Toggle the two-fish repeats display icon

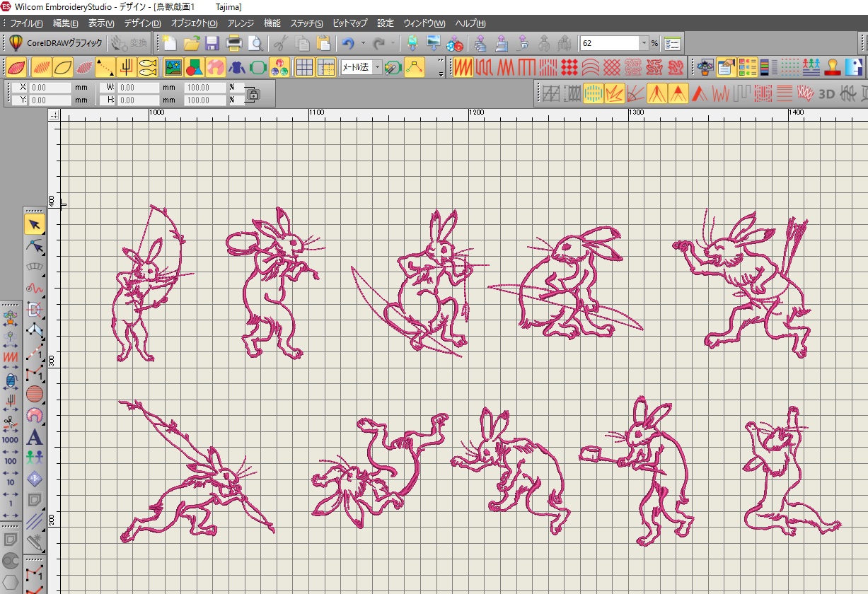point(148,67)
